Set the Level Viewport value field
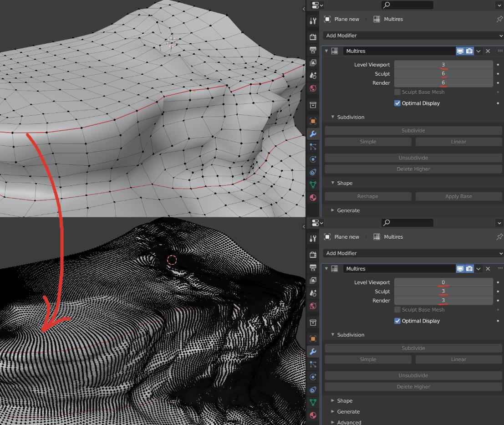This screenshot has height=425, width=504. tap(443, 64)
